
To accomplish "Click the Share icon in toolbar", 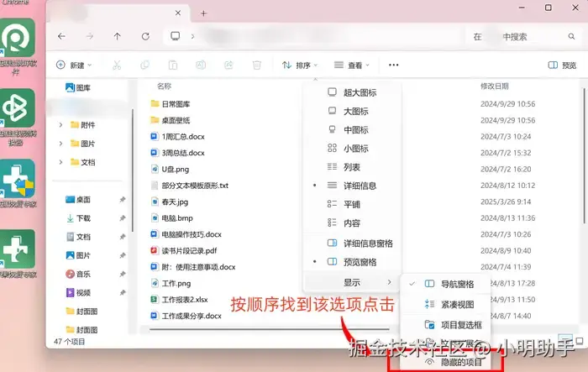I will tap(228, 65).
